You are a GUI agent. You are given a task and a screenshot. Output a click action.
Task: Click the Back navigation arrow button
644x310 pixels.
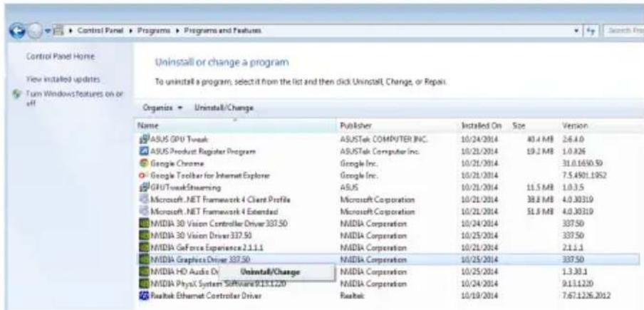coord(17,31)
